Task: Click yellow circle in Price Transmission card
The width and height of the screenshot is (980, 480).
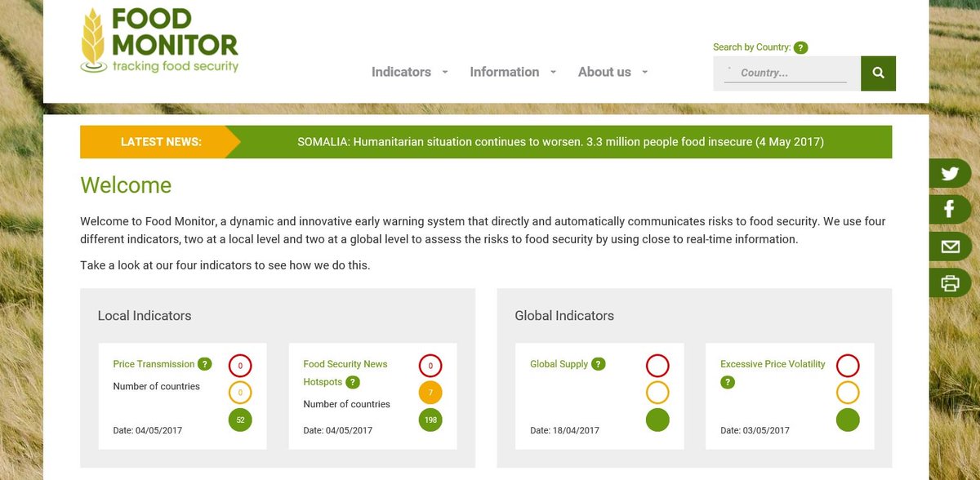Action: point(240,393)
